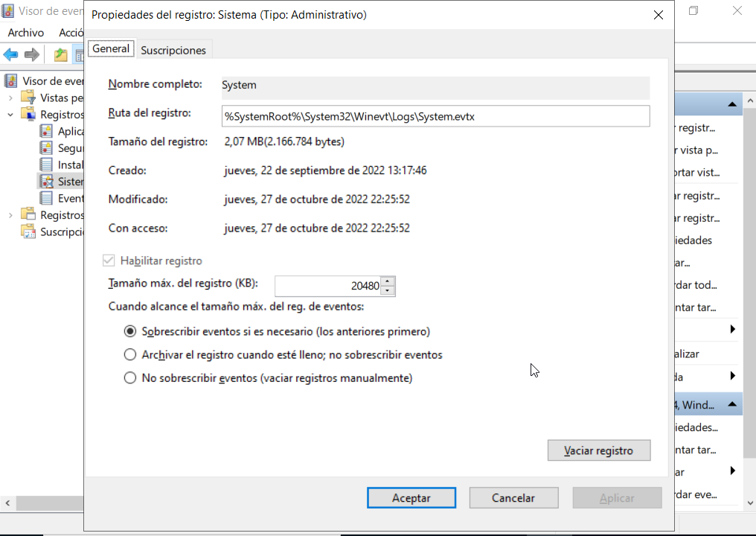Expand the Vistas personalizadas tree node
This screenshot has width=756, height=536.
click(x=10, y=98)
